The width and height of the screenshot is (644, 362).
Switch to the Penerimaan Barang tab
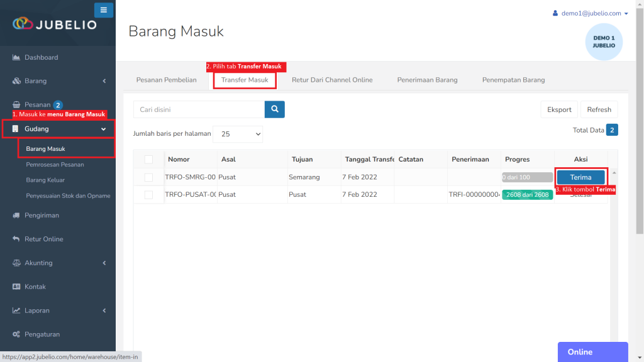[427, 80]
